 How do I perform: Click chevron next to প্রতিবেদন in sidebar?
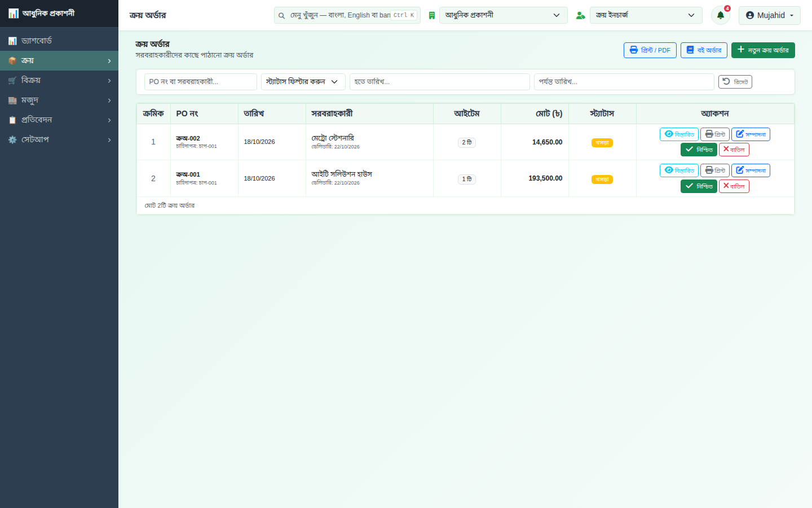coord(109,120)
